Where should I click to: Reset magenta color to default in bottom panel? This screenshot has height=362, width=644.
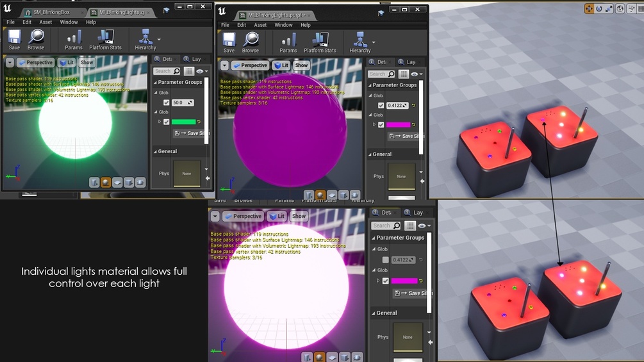click(420, 281)
